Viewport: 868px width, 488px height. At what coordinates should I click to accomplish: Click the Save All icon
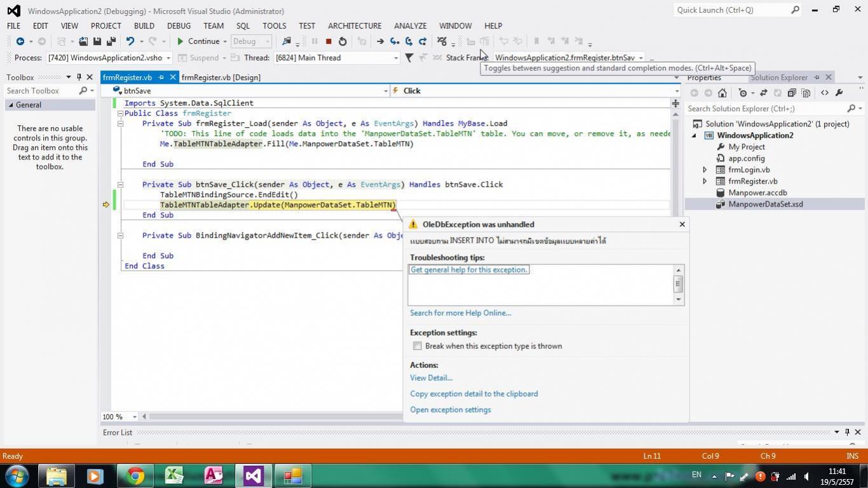click(111, 41)
